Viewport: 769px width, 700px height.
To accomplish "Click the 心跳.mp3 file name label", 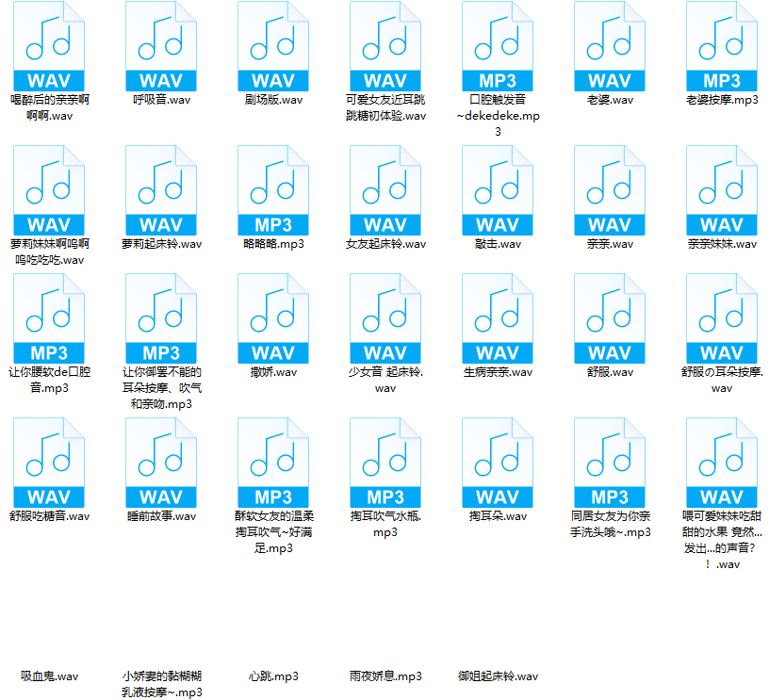I will [273, 676].
